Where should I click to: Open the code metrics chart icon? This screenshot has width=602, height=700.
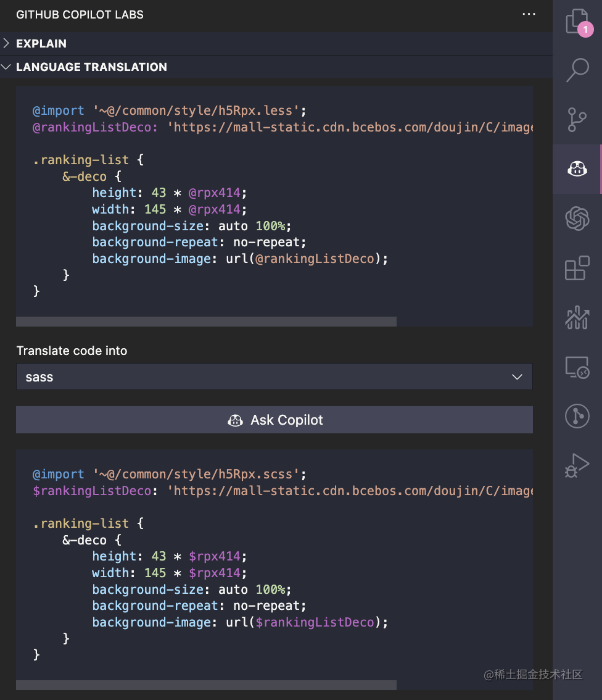point(576,317)
